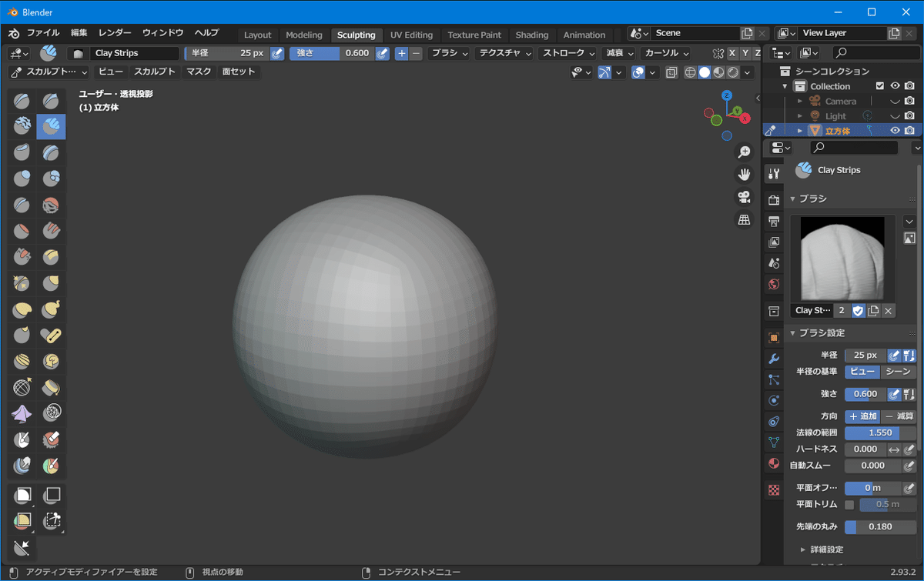Click the 強さ slider in the tool header
The image size is (924, 581).
331,53
